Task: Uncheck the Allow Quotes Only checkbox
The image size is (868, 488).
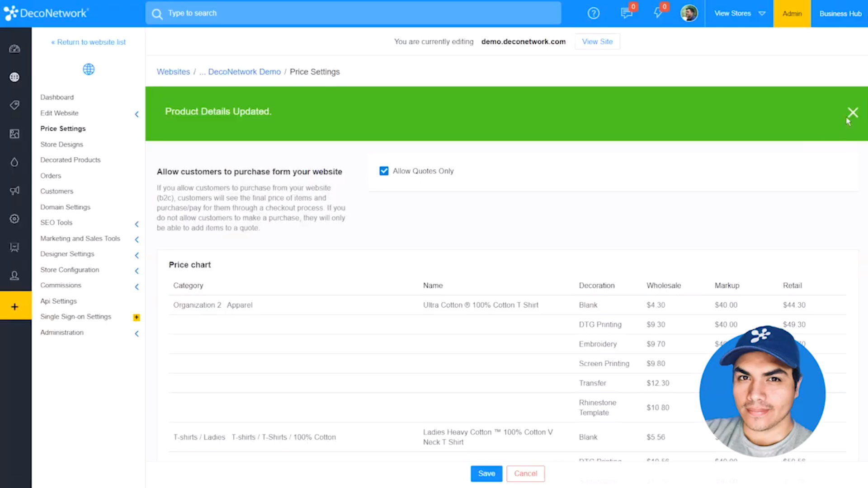Action: pos(383,171)
